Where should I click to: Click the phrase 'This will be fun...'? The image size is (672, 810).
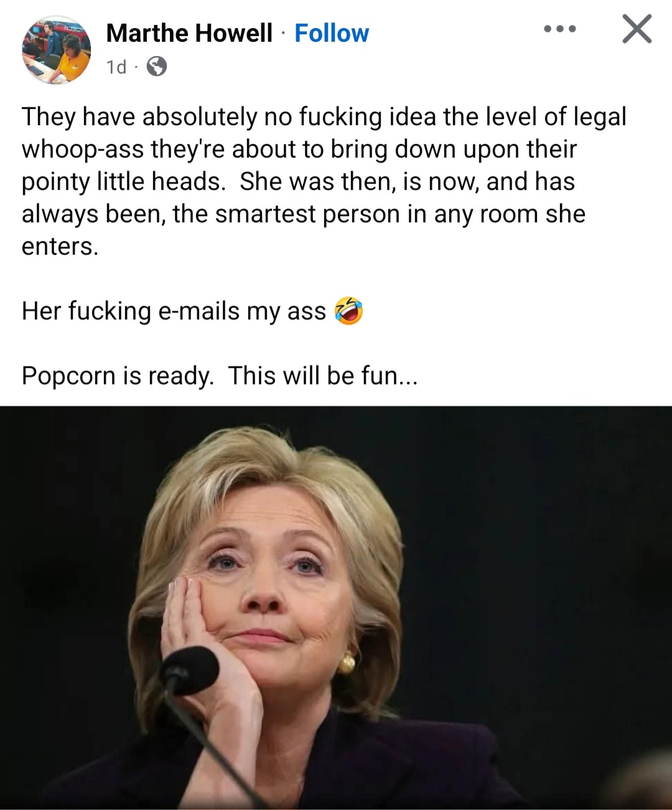click(x=323, y=375)
